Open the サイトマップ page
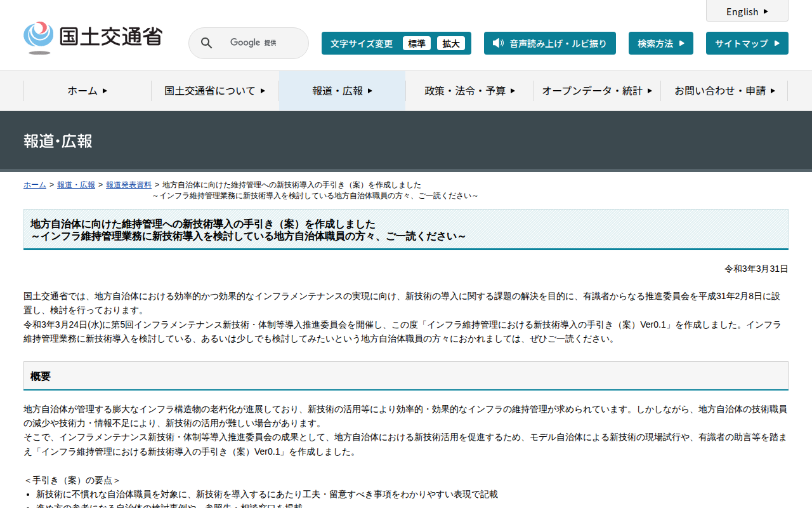 click(747, 43)
